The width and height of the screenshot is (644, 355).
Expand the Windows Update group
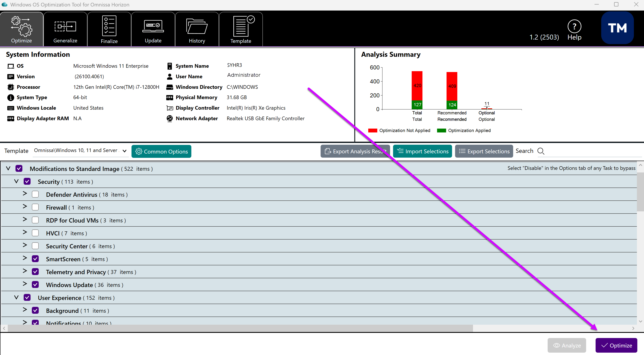(x=25, y=284)
